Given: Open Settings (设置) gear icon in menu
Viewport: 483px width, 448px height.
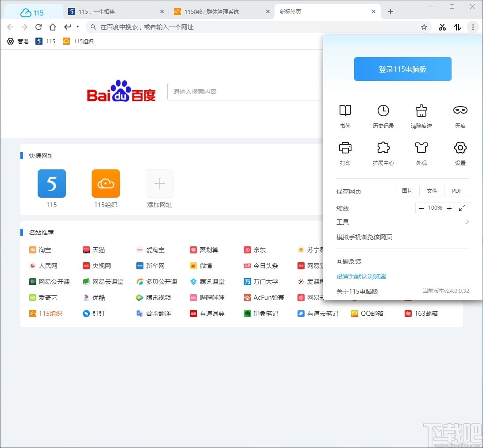Looking at the screenshot, I should pyautogui.click(x=460, y=148).
